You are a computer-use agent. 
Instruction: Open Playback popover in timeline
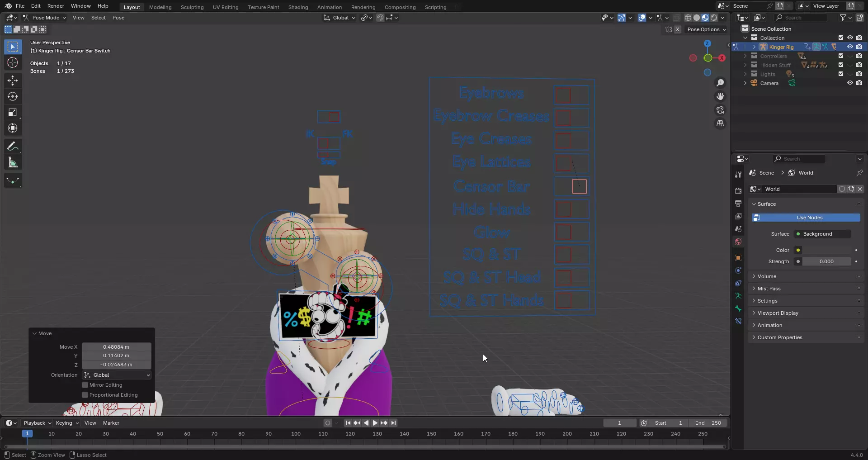(x=37, y=423)
